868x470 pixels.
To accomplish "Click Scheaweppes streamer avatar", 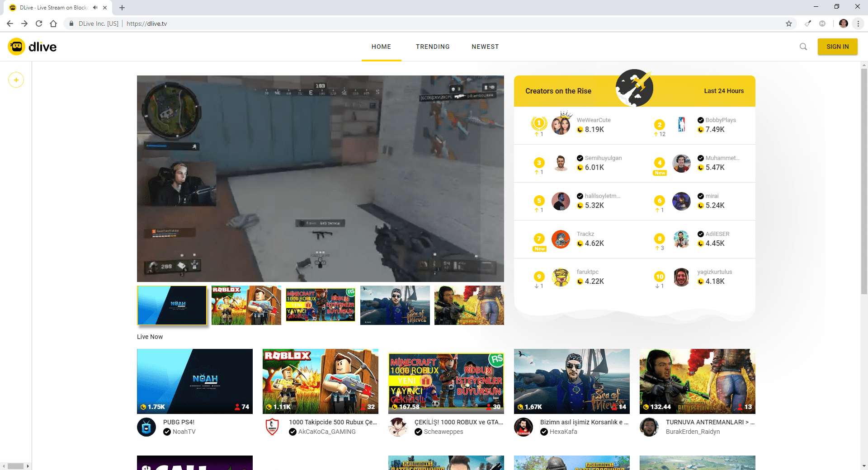I will (x=398, y=427).
